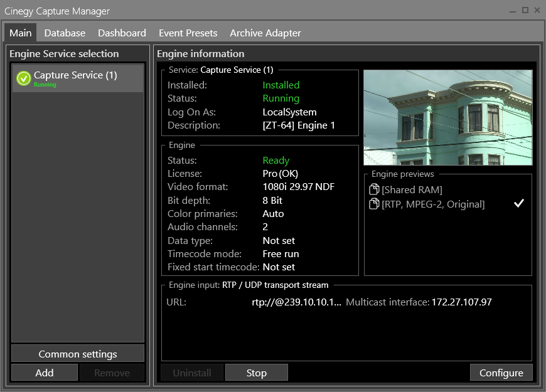The height and width of the screenshot is (392, 546).
Task: Select Capture Service (1) in the service list
Action: [78, 78]
